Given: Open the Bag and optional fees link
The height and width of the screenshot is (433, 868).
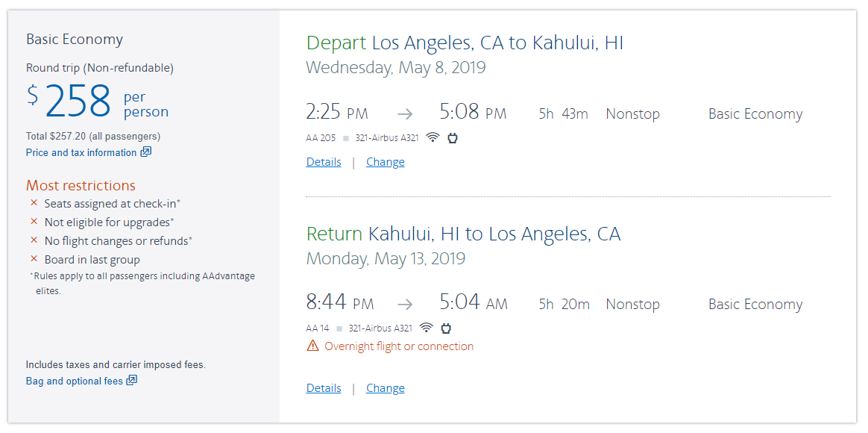Looking at the screenshot, I should pos(75,381).
